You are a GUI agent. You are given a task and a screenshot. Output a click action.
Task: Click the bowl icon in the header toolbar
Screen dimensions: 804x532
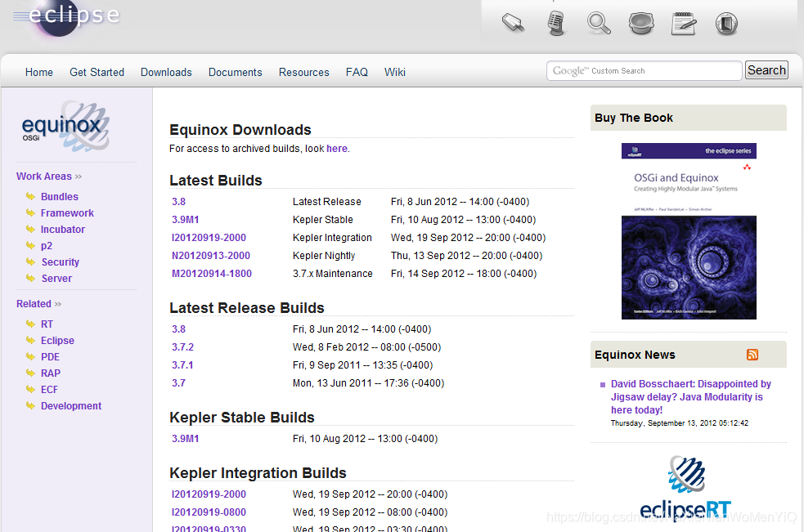641,23
